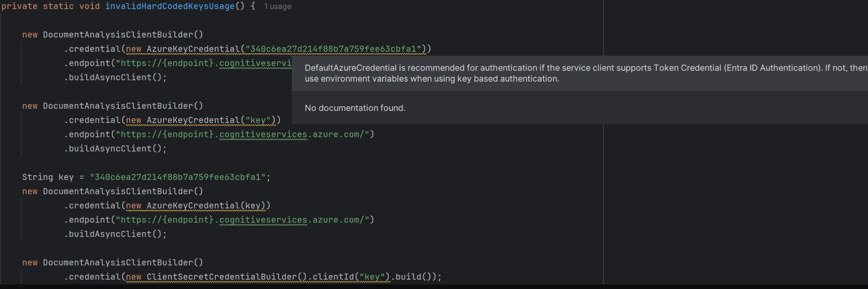Click new AzureKeyCredential("key") expression
This screenshot has width=868, height=289.
click(201, 120)
